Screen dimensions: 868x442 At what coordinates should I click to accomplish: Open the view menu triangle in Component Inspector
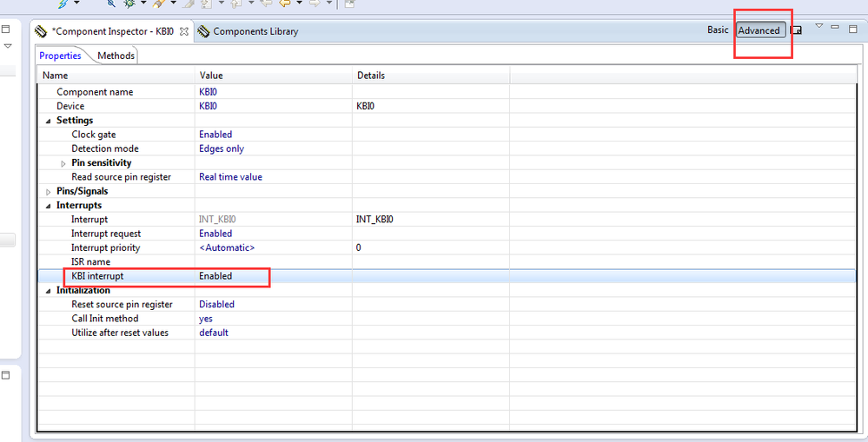819,25
